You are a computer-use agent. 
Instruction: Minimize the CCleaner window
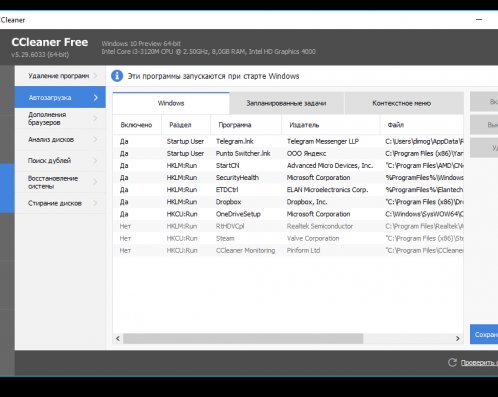(479, 20)
